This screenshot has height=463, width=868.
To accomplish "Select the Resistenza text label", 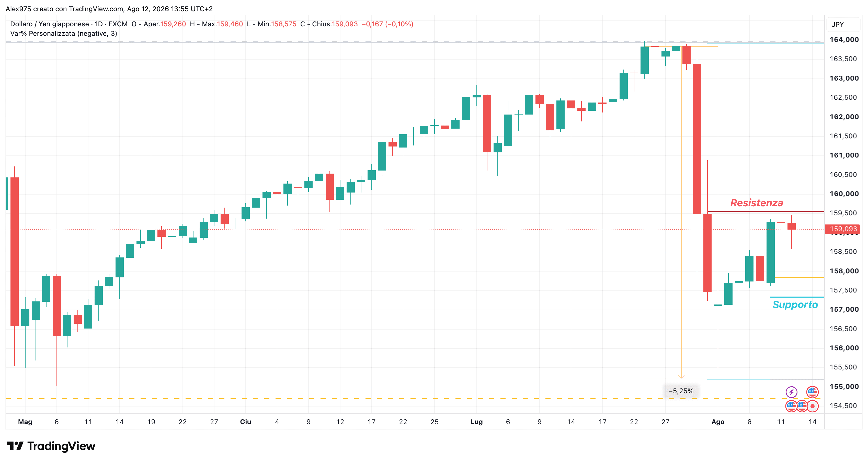I will click(x=757, y=203).
